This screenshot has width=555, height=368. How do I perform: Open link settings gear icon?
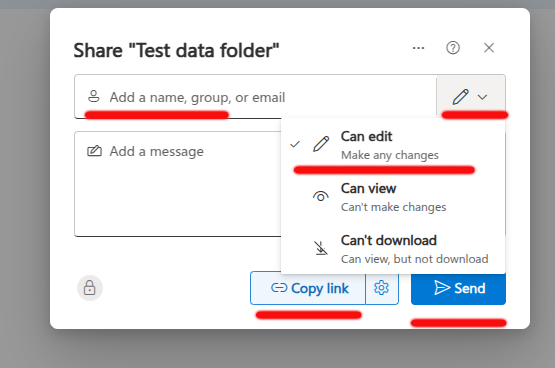(382, 288)
